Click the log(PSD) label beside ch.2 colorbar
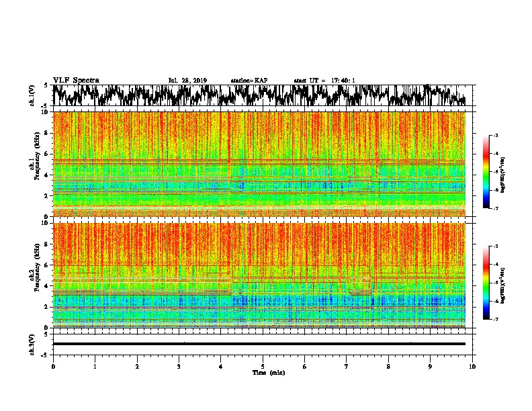Image resolution: width=532 pixels, height=411 pixels. click(502, 285)
